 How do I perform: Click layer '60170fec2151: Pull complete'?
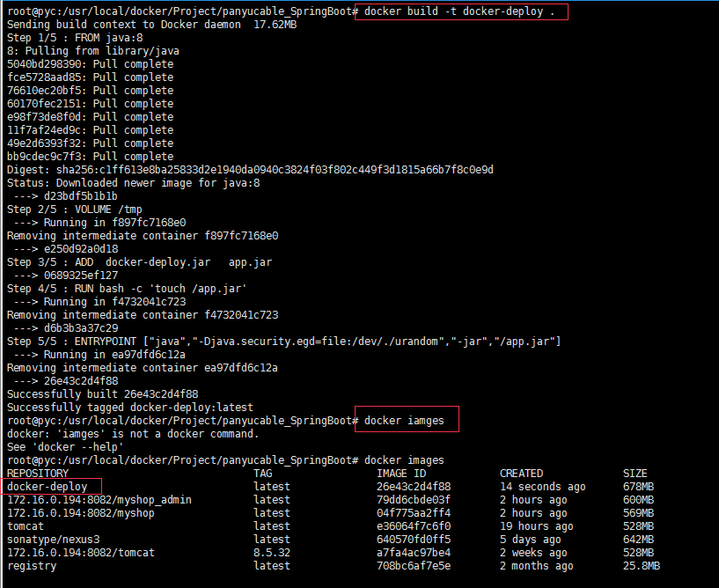point(91,104)
